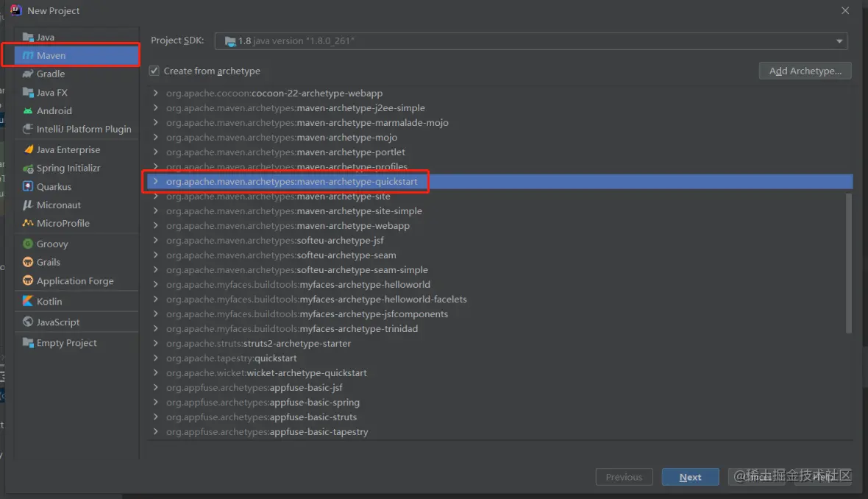Click the Previous button
The image size is (868, 499).
[x=624, y=477]
